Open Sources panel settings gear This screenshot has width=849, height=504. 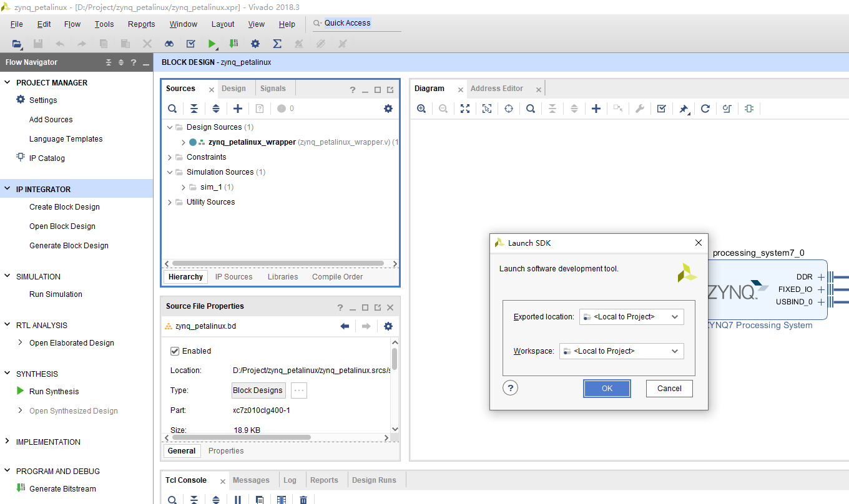coord(388,109)
